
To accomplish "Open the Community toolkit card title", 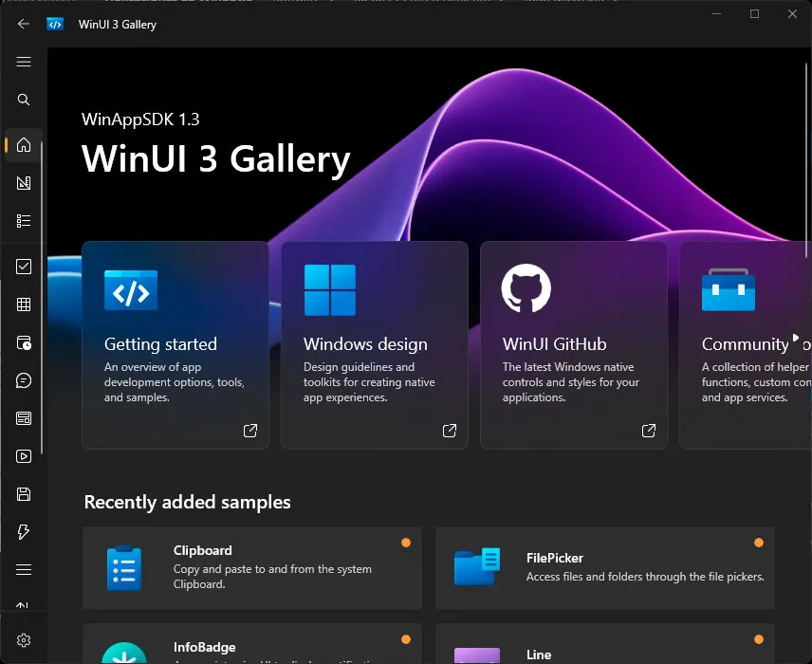I will pos(757,344).
